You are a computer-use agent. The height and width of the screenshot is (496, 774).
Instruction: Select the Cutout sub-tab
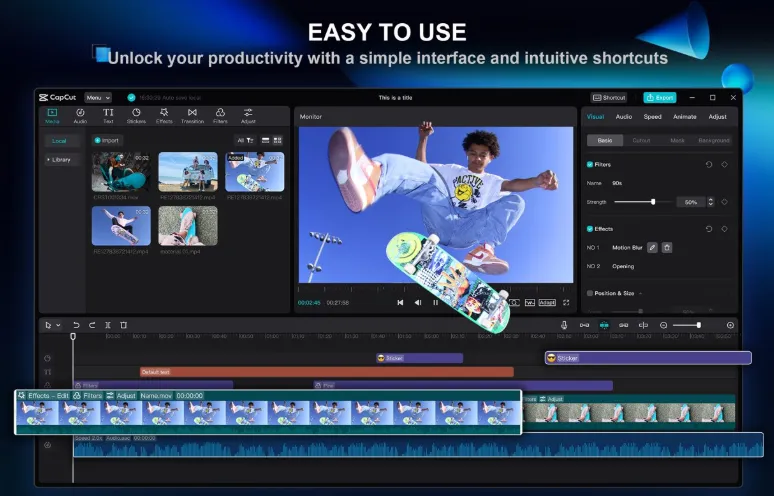[641, 141]
